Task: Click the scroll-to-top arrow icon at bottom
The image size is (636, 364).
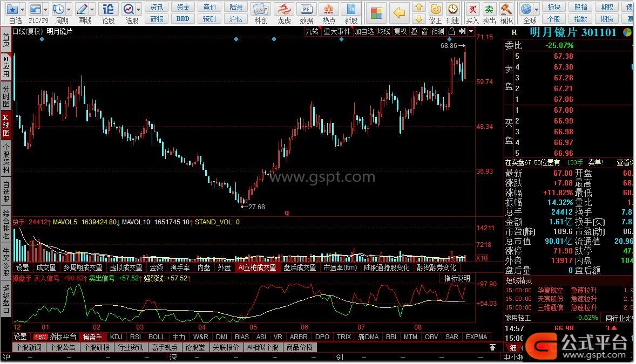Action: [x=492, y=347]
